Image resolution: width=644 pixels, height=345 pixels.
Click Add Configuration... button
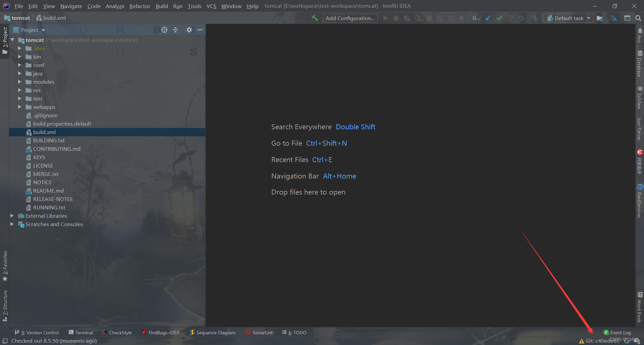[x=350, y=18]
